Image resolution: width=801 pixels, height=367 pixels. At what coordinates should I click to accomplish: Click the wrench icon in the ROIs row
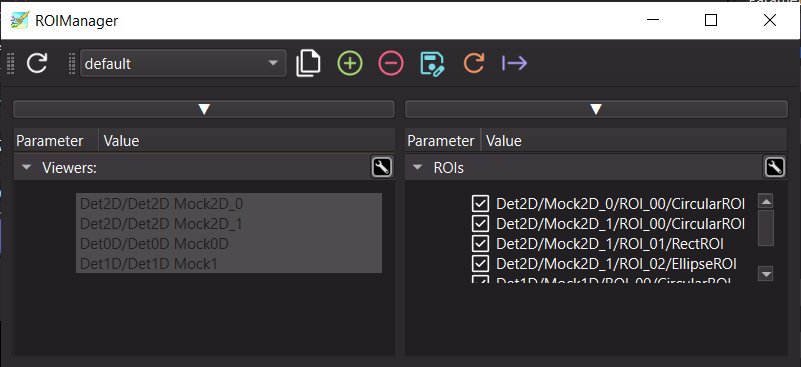tap(774, 167)
